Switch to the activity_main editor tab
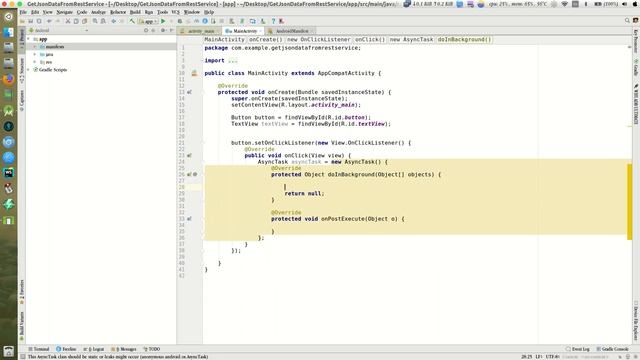 [x=201, y=31]
